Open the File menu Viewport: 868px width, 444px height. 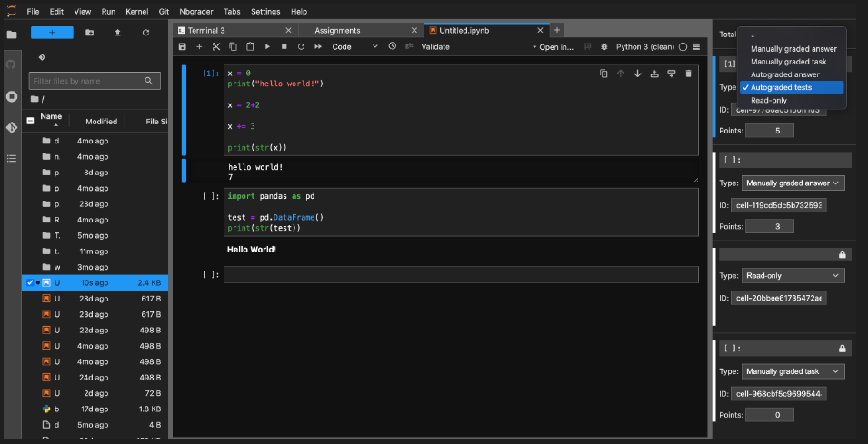34,11
